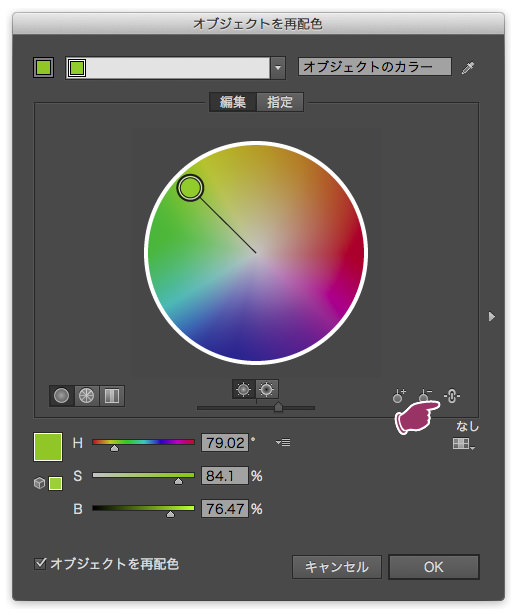This screenshot has width=517, height=613.
Task: Click the オブジェクトのカラー field
Action: tap(375, 66)
